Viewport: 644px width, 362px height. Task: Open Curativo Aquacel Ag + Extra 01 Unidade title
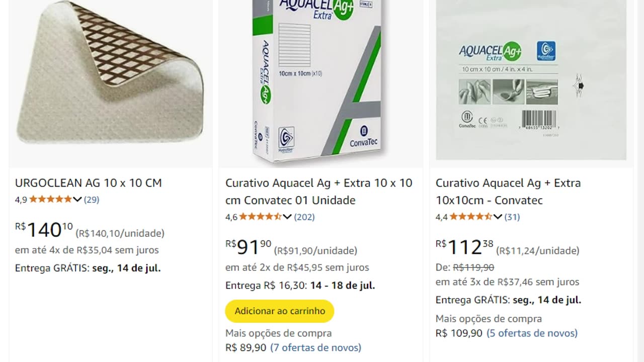(x=318, y=192)
